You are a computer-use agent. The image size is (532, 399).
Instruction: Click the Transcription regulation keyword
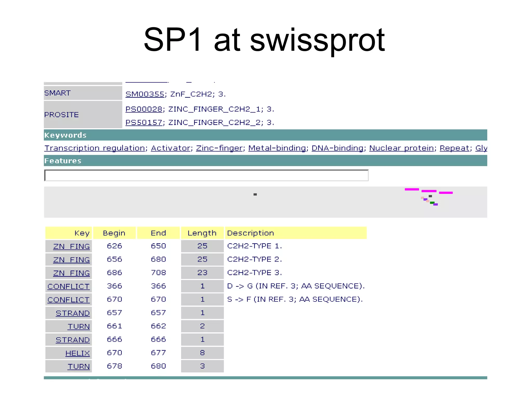pyautogui.click(x=95, y=148)
